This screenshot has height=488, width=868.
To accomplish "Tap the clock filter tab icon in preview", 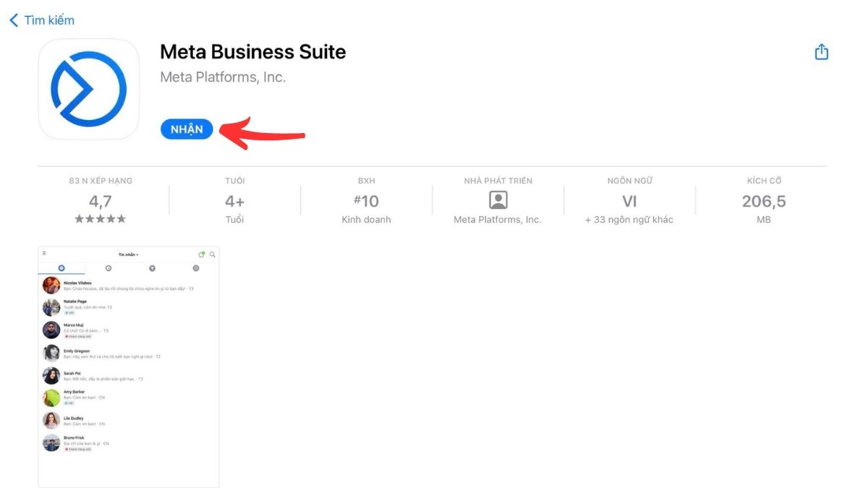I will (109, 268).
